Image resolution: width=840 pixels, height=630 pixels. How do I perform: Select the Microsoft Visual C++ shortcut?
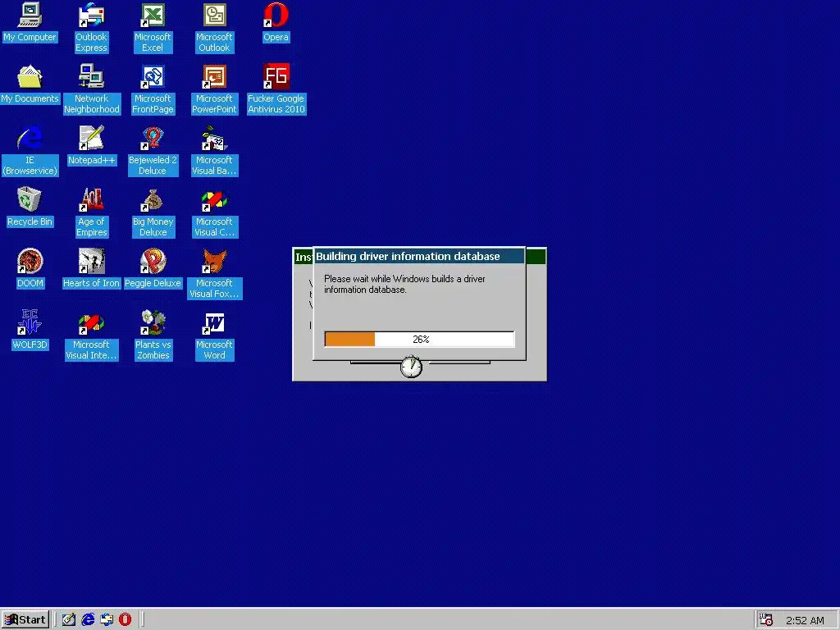tap(214, 212)
